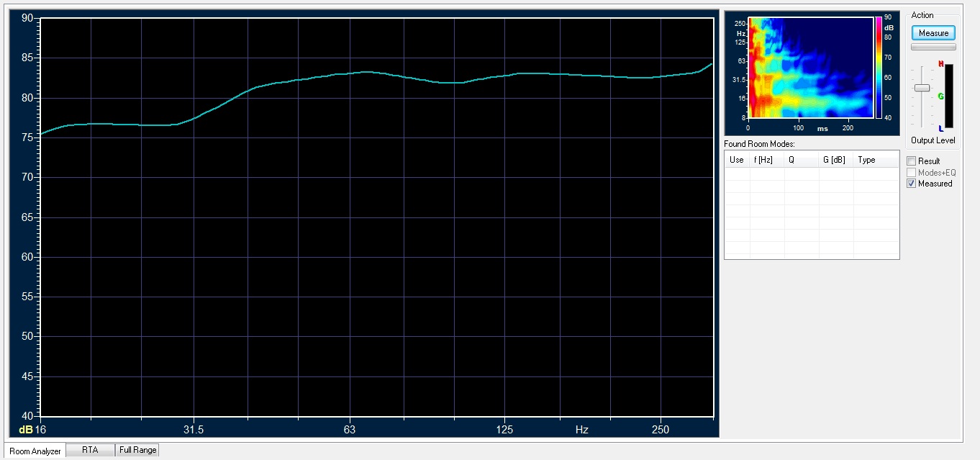
Task: Click the 90 dB scale label
Action: pos(27,18)
